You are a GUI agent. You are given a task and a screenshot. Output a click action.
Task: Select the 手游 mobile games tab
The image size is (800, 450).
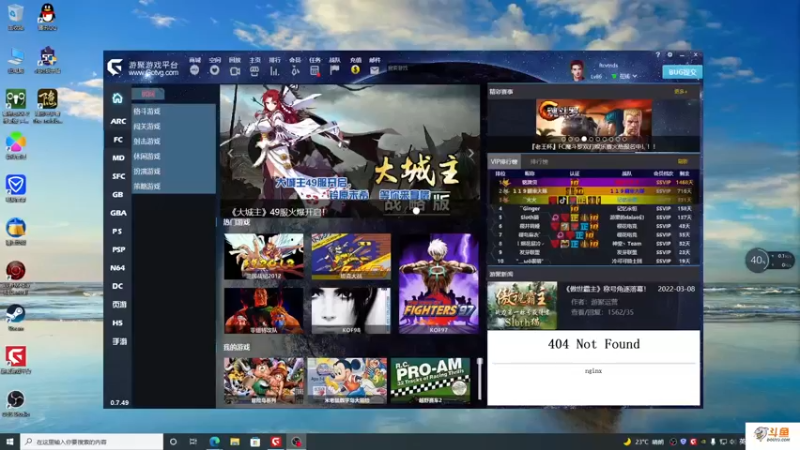119,341
